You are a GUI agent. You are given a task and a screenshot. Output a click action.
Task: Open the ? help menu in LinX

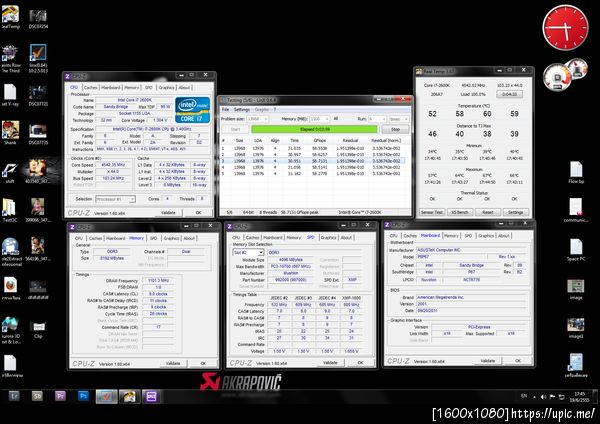pyautogui.click(x=274, y=109)
